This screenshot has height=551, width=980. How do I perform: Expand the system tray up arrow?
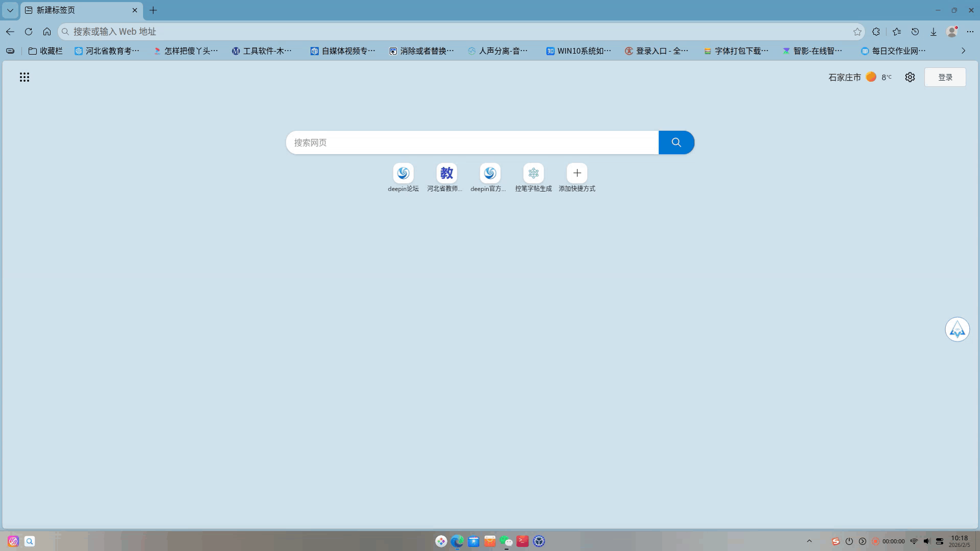(x=809, y=541)
